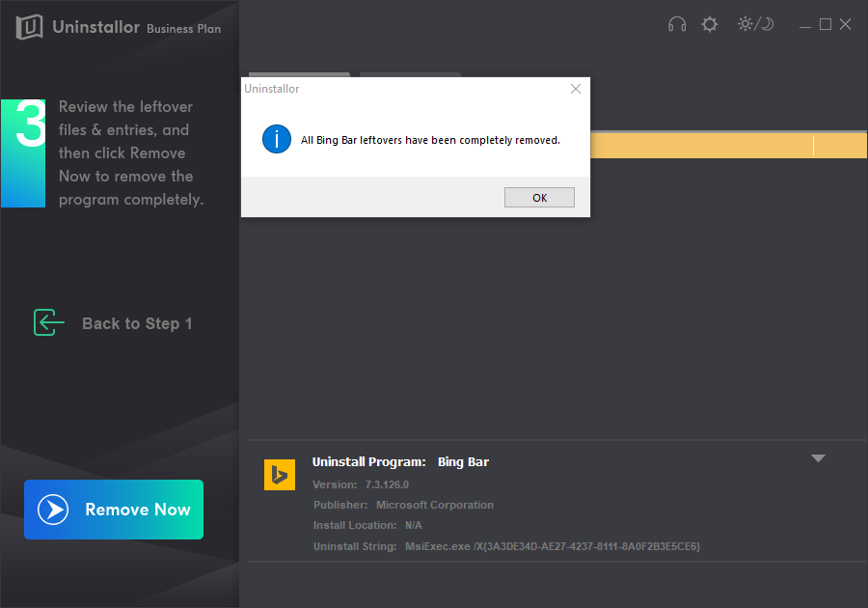Image resolution: width=868 pixels, height=608 pixels.
Task: Click the blue information icon in dialog
Action: [x=276, y=139]
